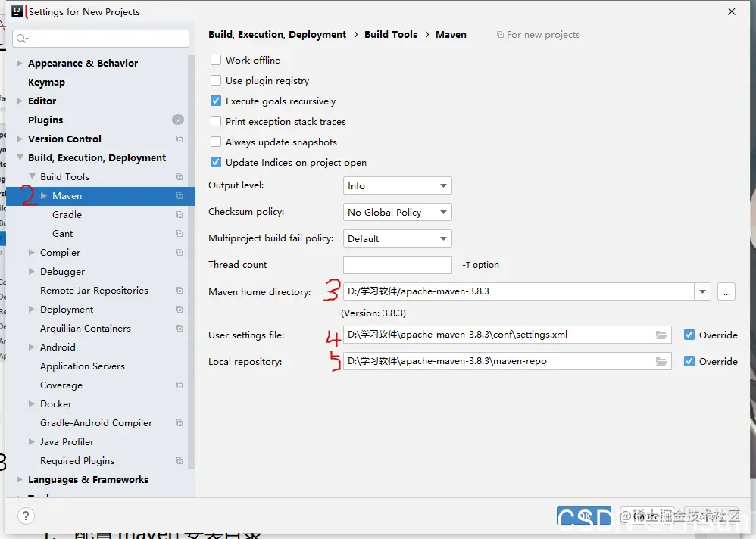Enable Always update snapshots checkbox

point(216,142)
